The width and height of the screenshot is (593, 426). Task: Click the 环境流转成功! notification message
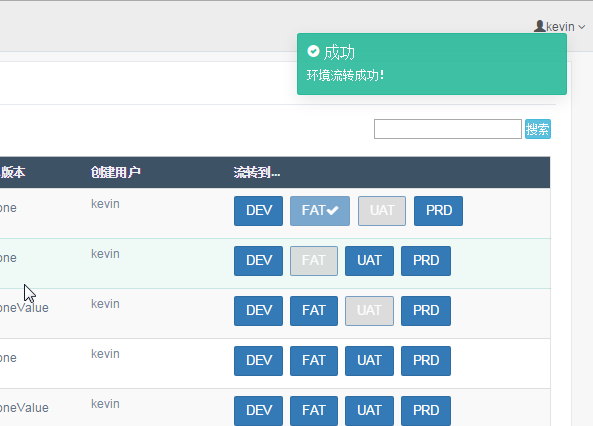point(345,75)
